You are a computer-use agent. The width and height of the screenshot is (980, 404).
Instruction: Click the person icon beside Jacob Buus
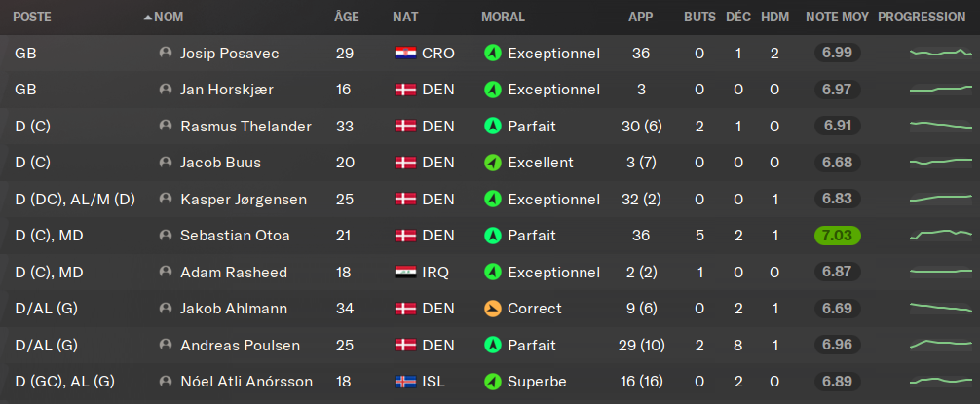166,163
